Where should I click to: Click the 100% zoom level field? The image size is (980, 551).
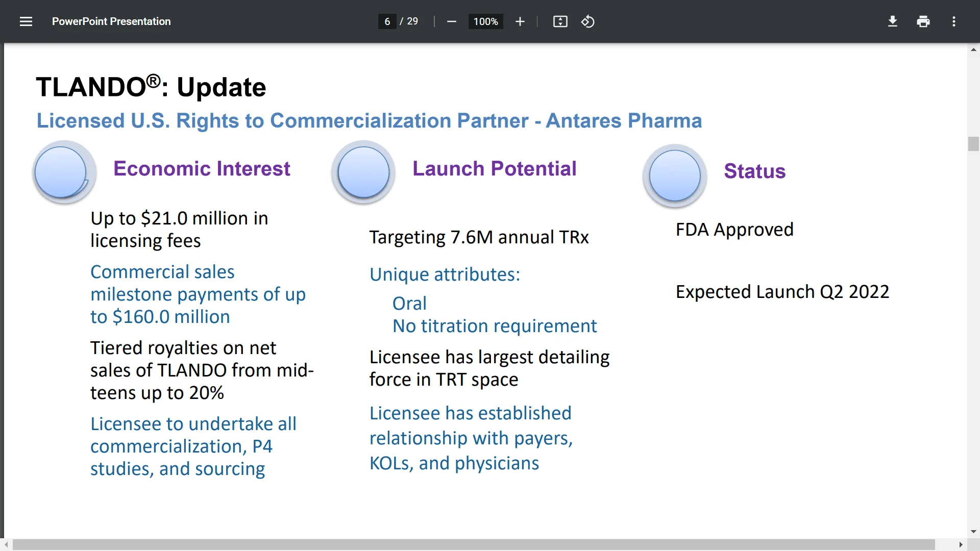tap(486, 21)
